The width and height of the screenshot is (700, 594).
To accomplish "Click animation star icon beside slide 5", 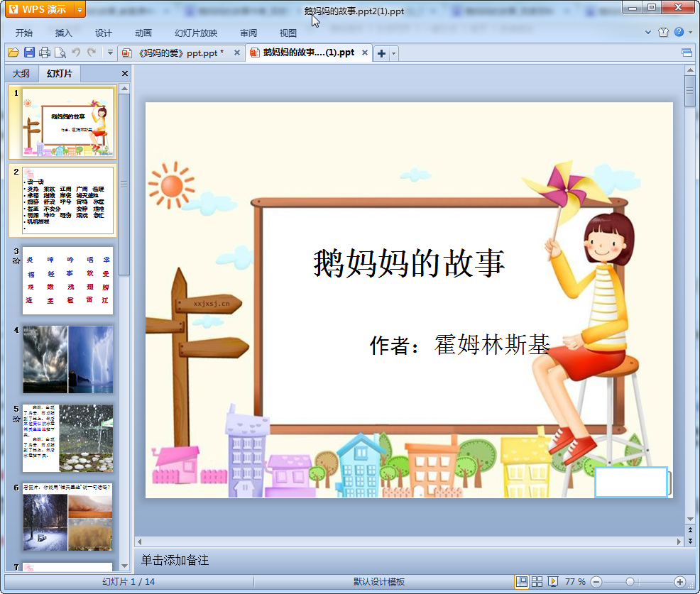I will [16, 419].
